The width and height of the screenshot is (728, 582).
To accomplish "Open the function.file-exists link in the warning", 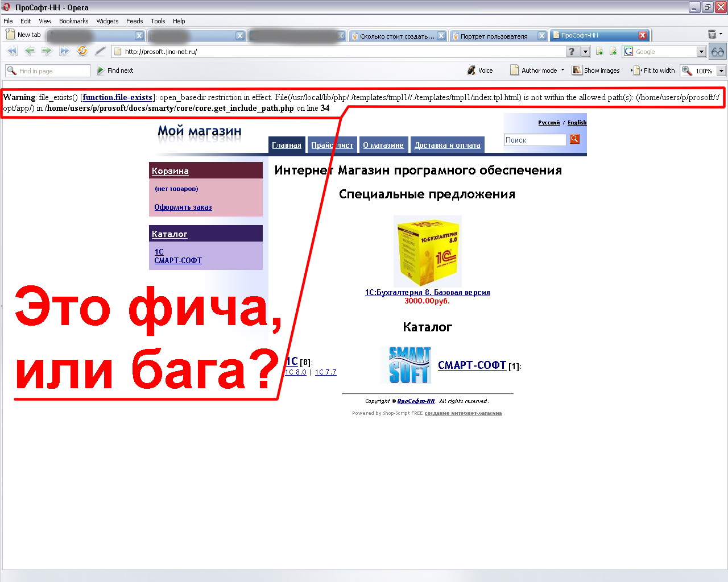I will click(118, 97).
